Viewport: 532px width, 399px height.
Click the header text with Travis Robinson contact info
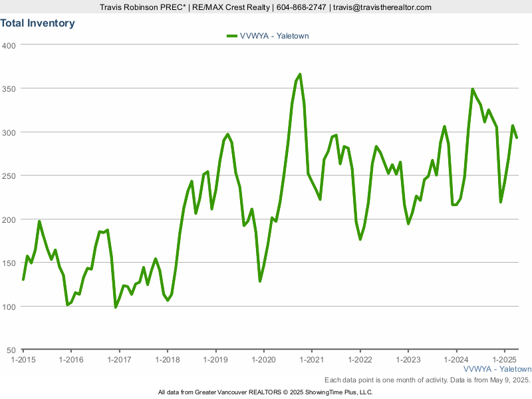tap(265, 7)
